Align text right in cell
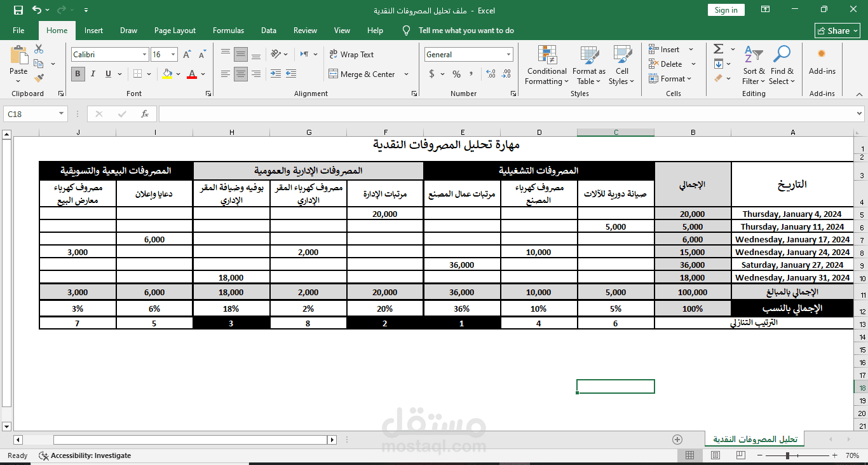The height and width of the screenshot is (465, 868). (256, 74)
